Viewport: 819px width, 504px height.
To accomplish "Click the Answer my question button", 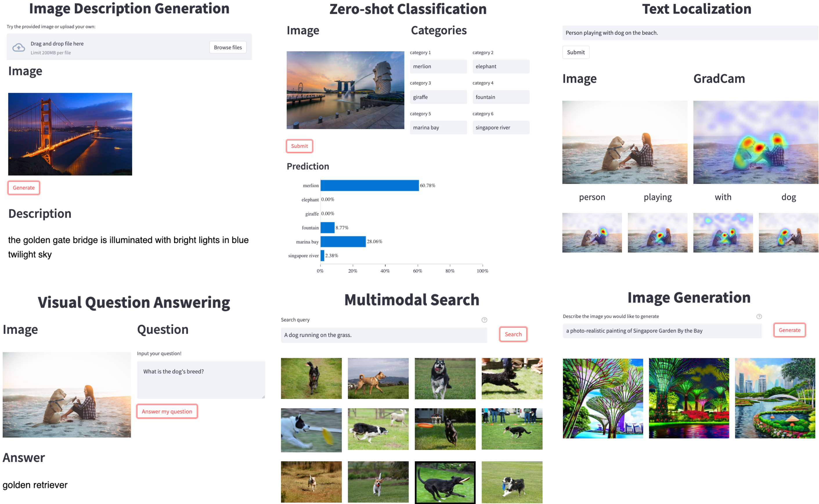I will (168, 411).
